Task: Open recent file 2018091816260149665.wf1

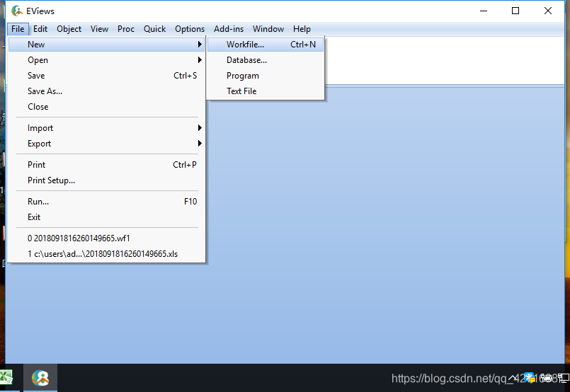Action: pos(107,238)
